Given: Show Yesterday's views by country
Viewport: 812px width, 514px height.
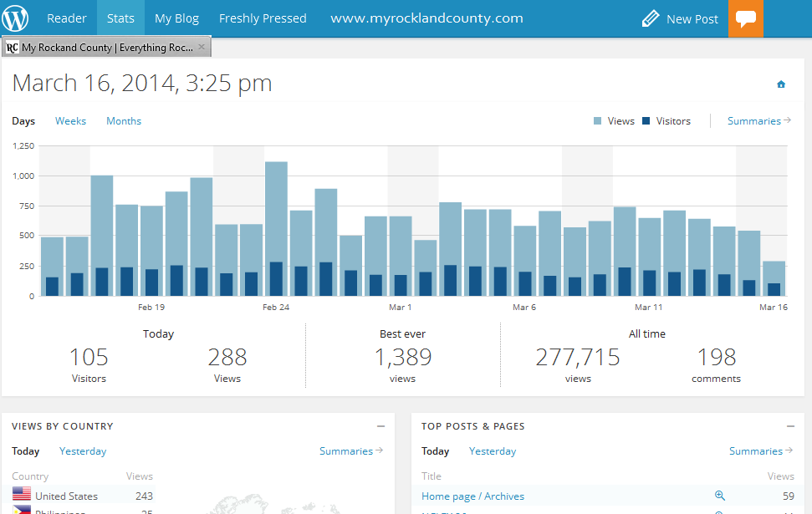Looking at the screenshot, I should point(83,451).
